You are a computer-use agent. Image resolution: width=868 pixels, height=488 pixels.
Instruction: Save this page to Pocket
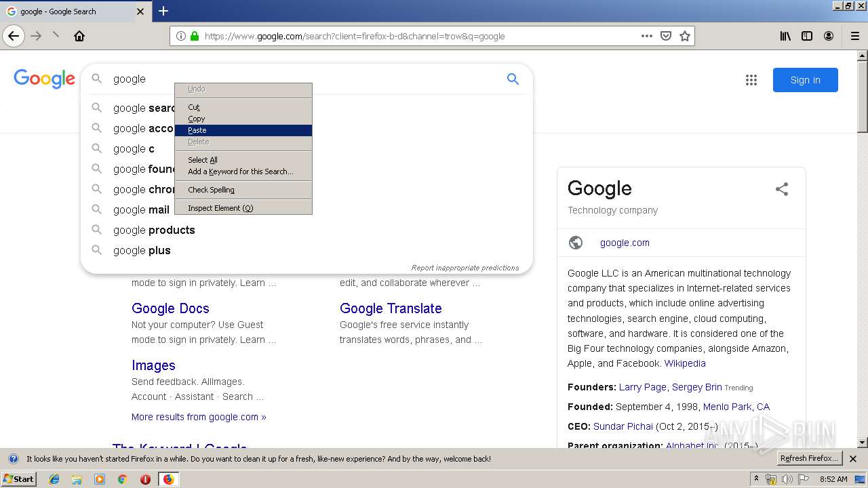point(666,36)
